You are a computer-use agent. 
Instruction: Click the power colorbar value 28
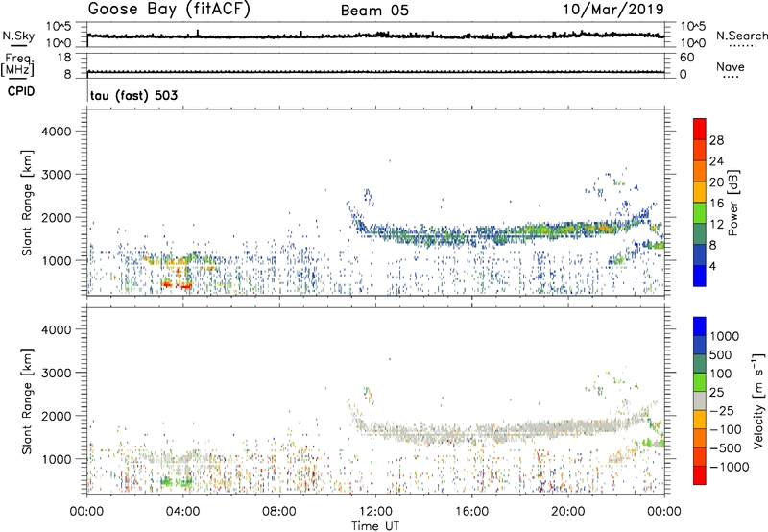pyautogui.click(x=716, y=140)
